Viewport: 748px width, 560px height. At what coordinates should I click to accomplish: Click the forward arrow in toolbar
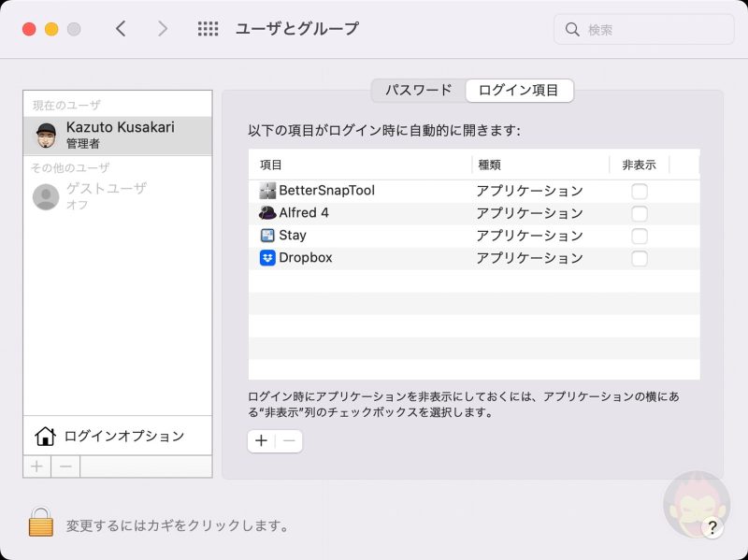click(x=163, y=29)
